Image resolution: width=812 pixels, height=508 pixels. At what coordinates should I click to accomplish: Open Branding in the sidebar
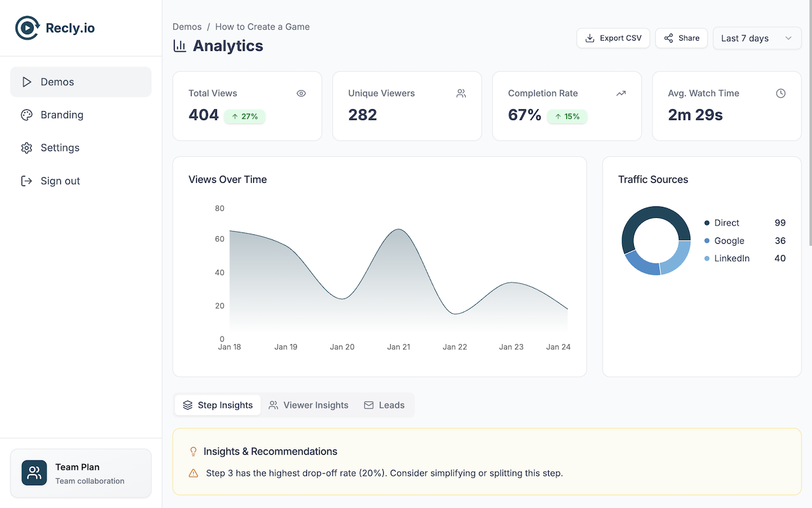[x=62, y=115]
